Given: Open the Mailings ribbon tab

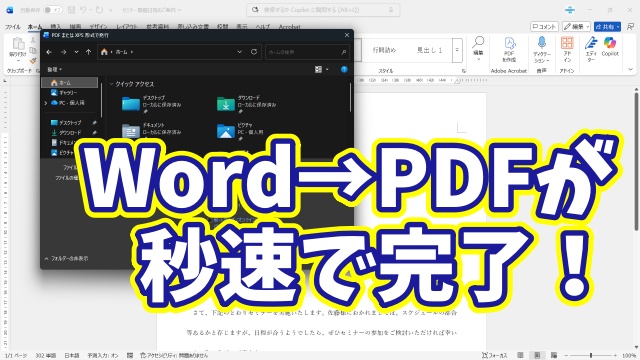Looking at the screenshot, I should pos(193,27).
